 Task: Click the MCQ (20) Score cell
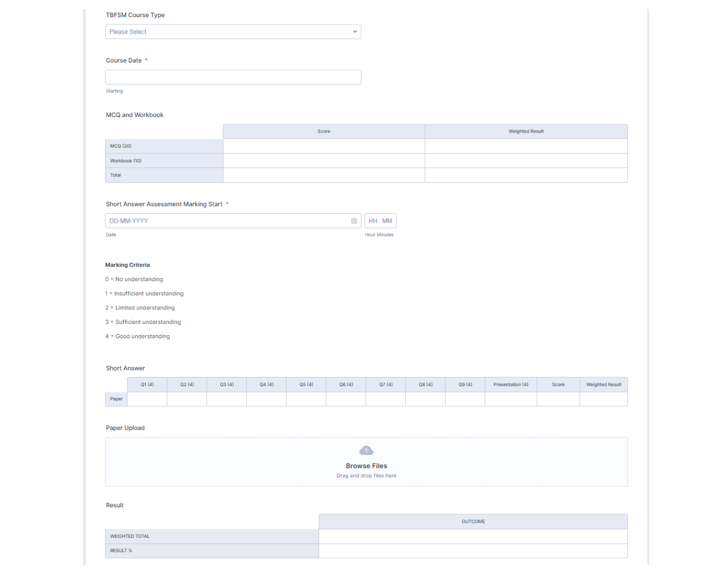click(324, 146)
